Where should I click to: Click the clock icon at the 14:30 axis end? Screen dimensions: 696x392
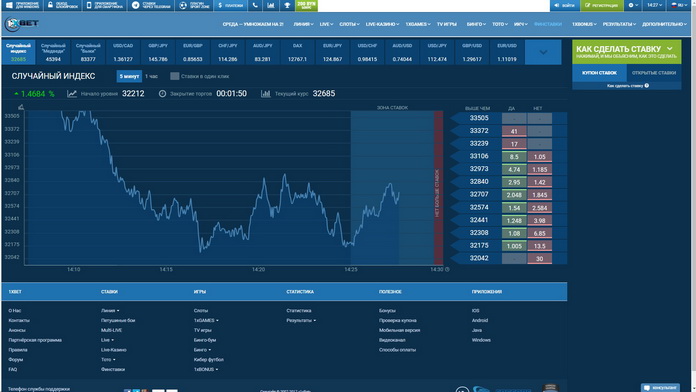(447, 269)
